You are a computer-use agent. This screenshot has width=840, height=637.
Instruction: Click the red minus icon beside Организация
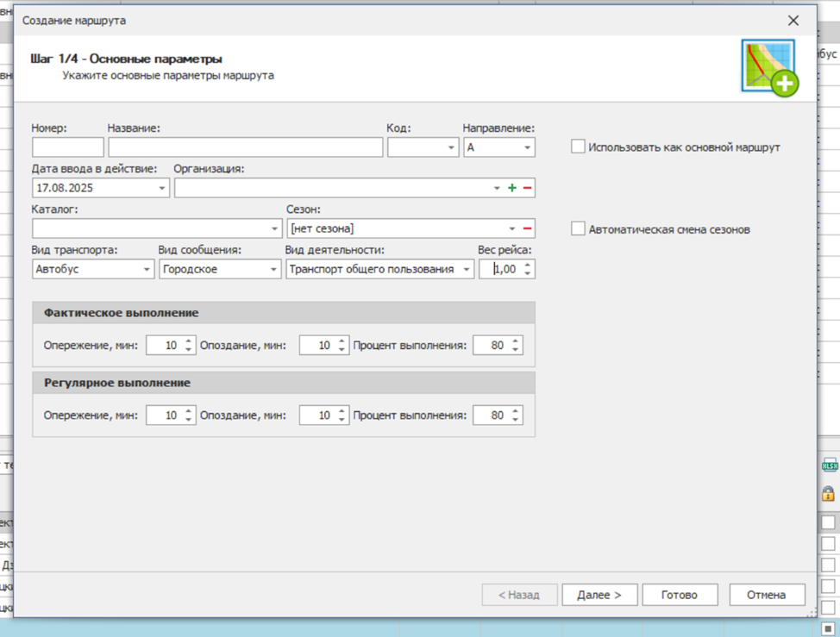click(x=527, y=188)
